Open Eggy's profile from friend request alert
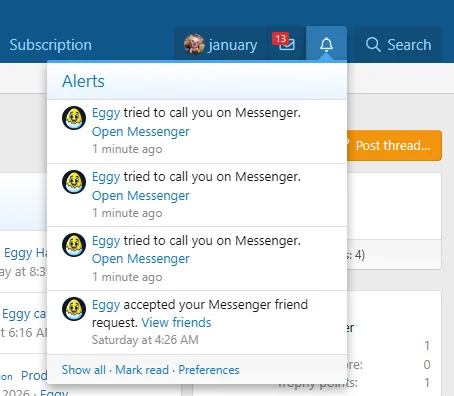The image size is (454, 396). coord(106,305)
